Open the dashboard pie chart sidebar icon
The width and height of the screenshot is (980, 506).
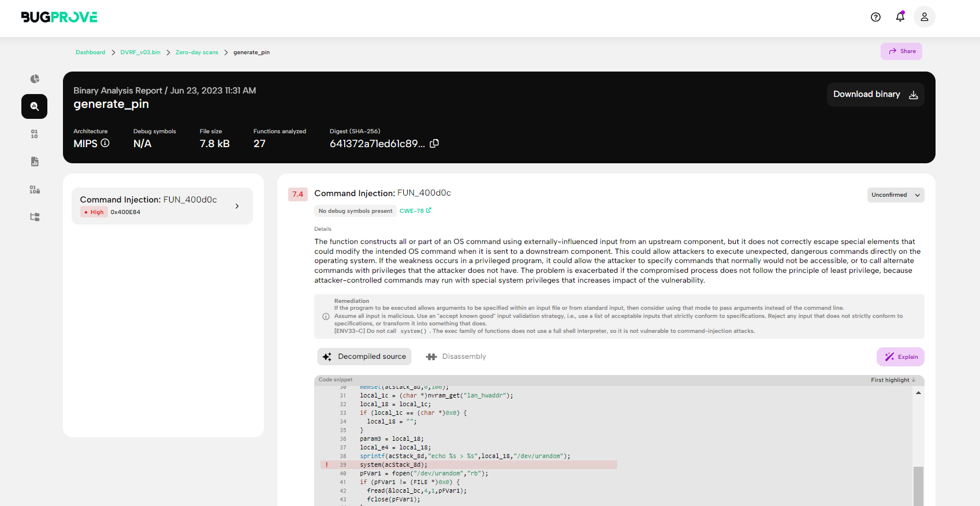coord(35,78)
